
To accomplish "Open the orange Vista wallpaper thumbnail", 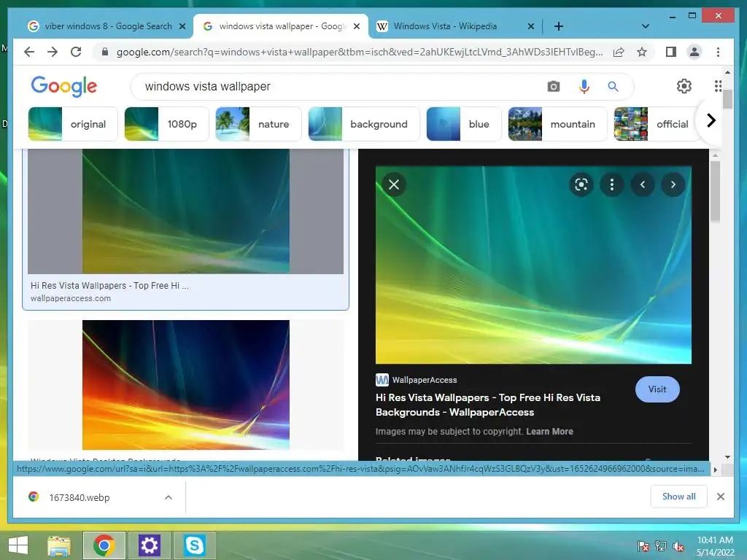I will click(x=186, y=385).
